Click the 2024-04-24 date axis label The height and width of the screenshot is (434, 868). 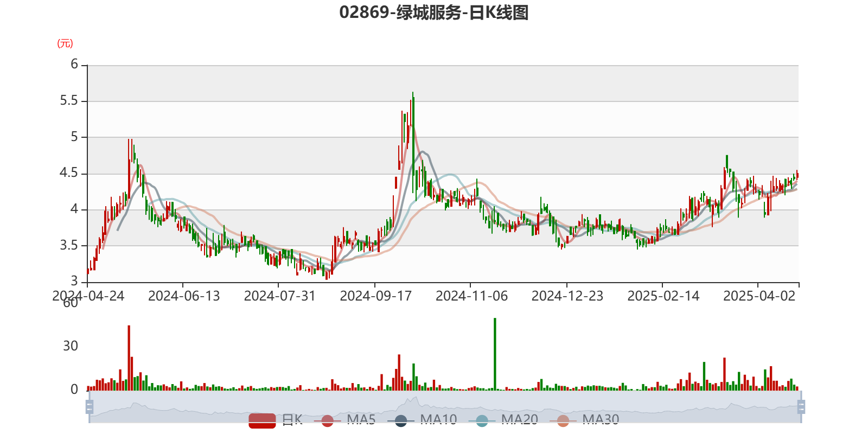click(x=88, y=296)
